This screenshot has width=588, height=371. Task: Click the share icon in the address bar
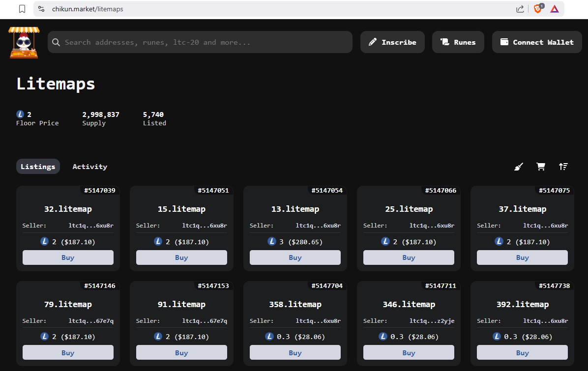click(x=520, y=8)
